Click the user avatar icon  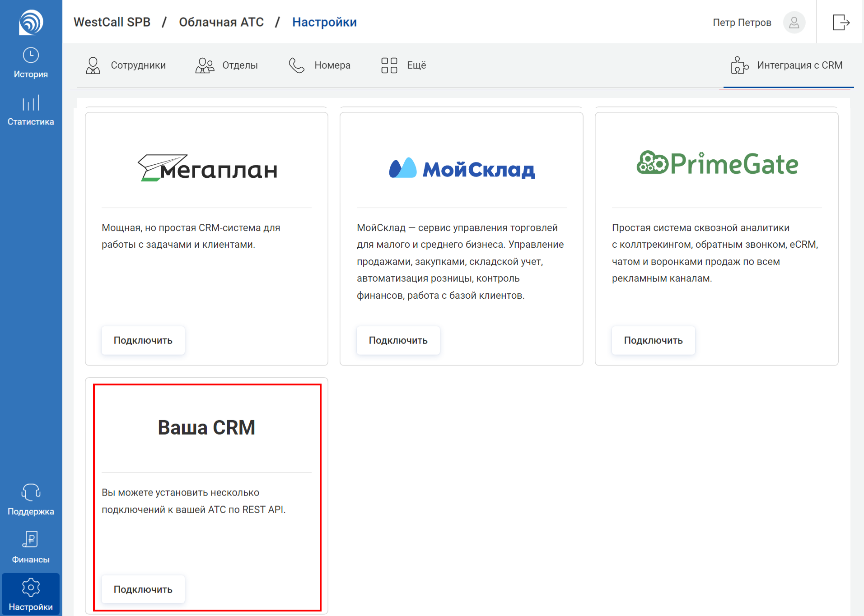click(794, 22)
